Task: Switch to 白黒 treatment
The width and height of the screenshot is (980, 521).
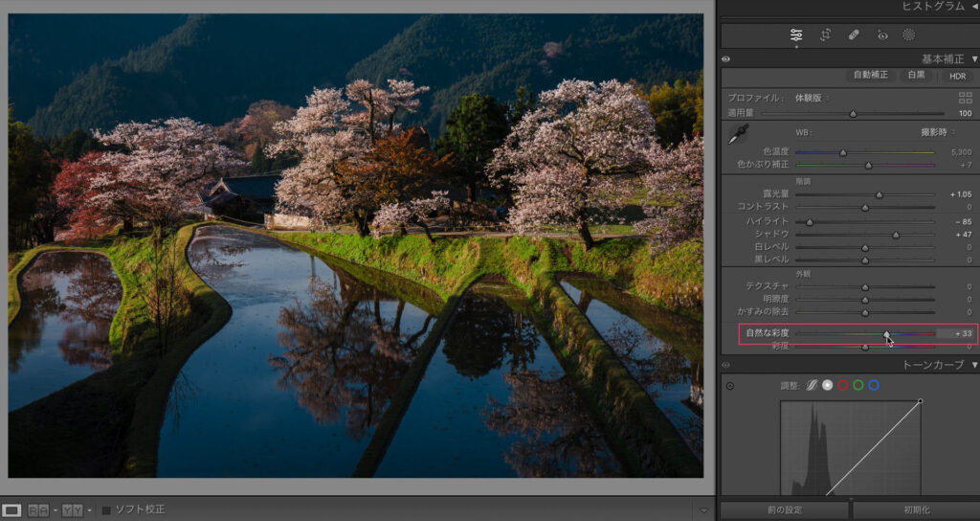Action: [x=917, y=76]
